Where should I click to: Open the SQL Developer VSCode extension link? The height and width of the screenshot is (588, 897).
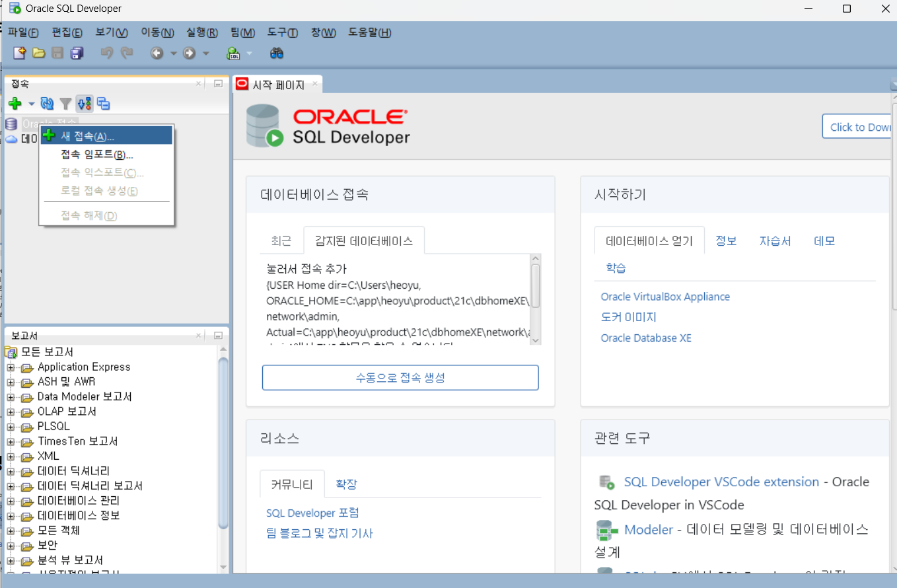[721, 482]
